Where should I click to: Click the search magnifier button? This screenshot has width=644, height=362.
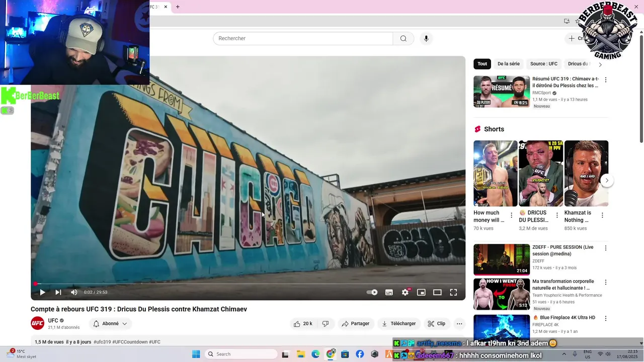tap(404, 39)
